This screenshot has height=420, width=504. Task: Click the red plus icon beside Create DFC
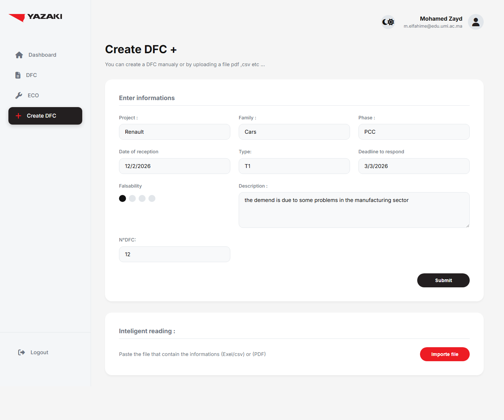(19, 116)
